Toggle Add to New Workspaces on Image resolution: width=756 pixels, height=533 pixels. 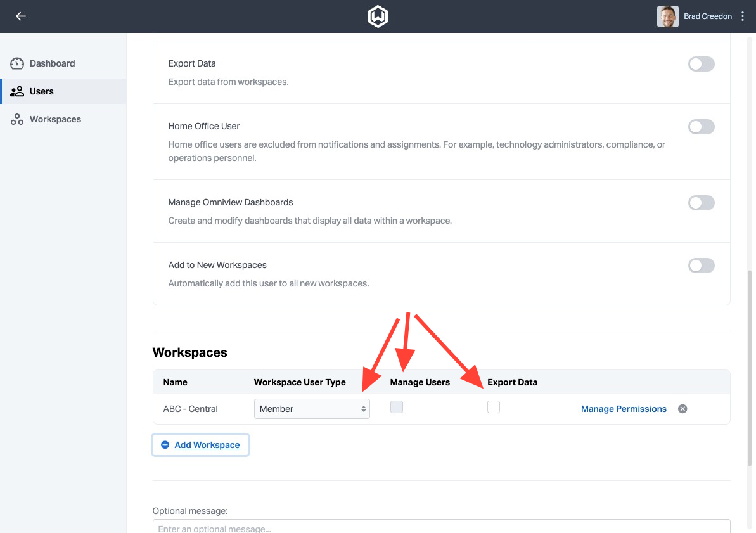coord(701,265)
